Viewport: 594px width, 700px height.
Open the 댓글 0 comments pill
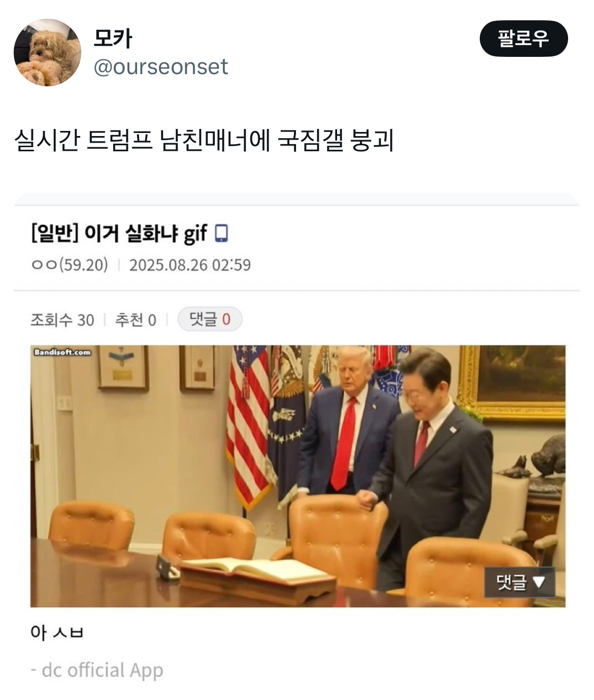pos(210,319)
